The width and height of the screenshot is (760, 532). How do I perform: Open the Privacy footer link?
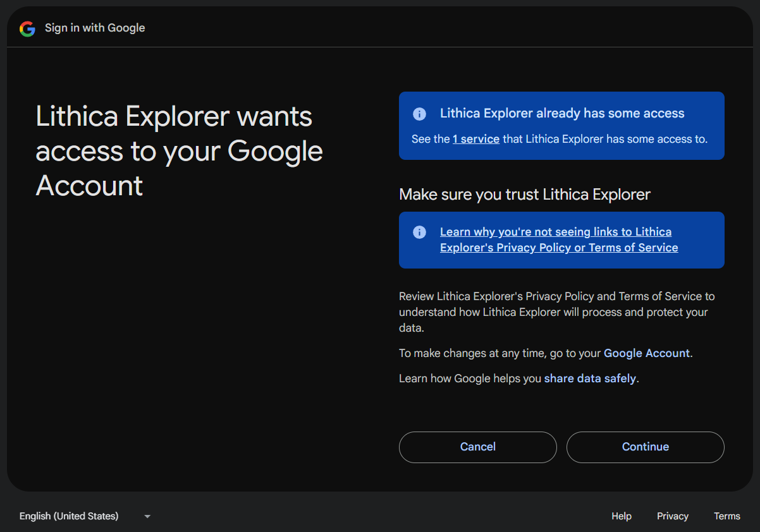pyautogui.click(x=673, y=516)
